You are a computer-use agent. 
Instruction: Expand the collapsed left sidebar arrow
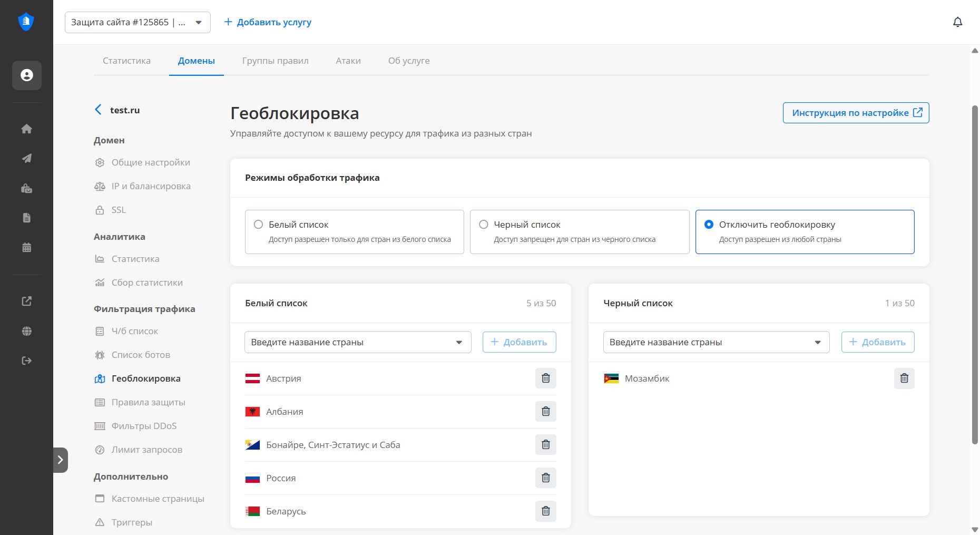[61, 460]
